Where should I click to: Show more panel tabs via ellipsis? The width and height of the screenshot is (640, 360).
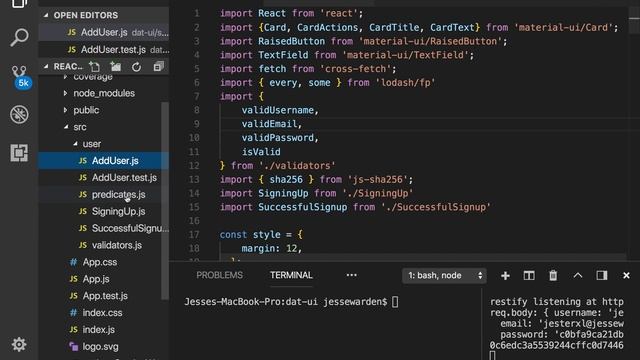coord(351,275)
